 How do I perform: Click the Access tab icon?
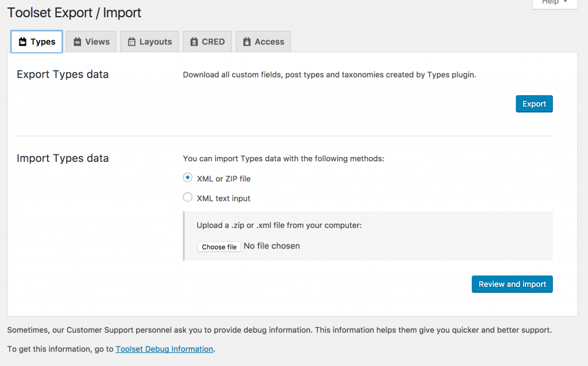point(247,41)
